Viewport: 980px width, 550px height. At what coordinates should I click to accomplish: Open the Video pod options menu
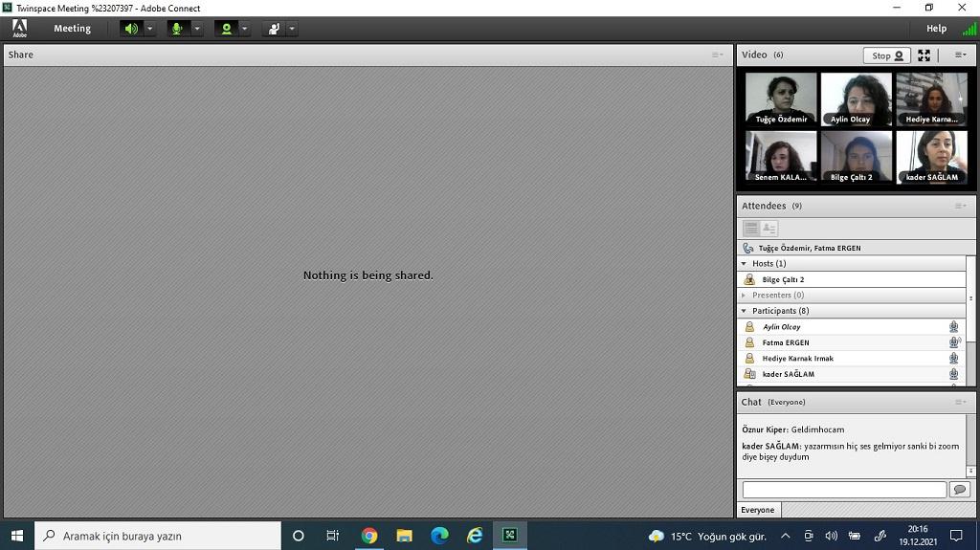click(960, 55)
